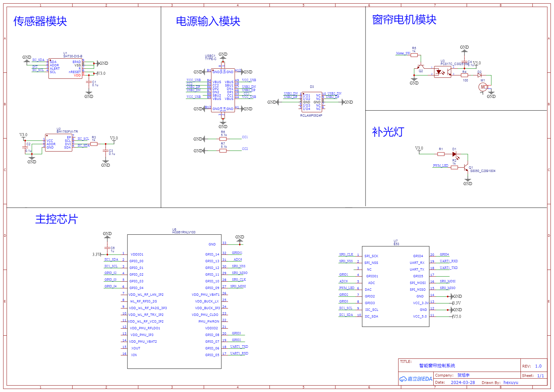
Task: Click the Sheet value 1/1
Action: click(541, 376)
